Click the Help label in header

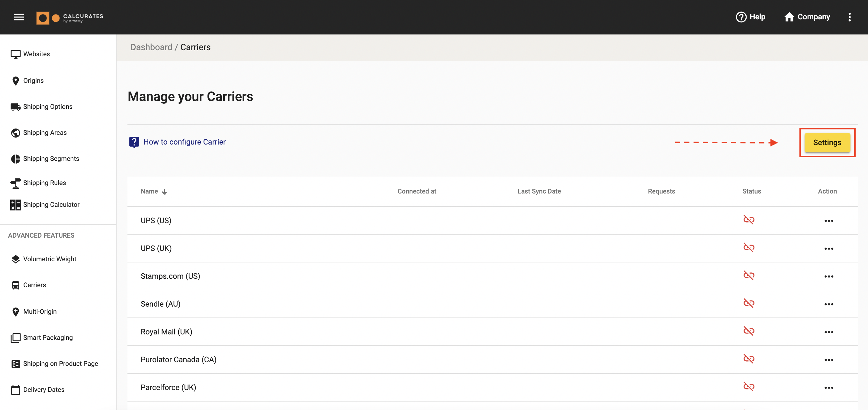click(757, 17)
